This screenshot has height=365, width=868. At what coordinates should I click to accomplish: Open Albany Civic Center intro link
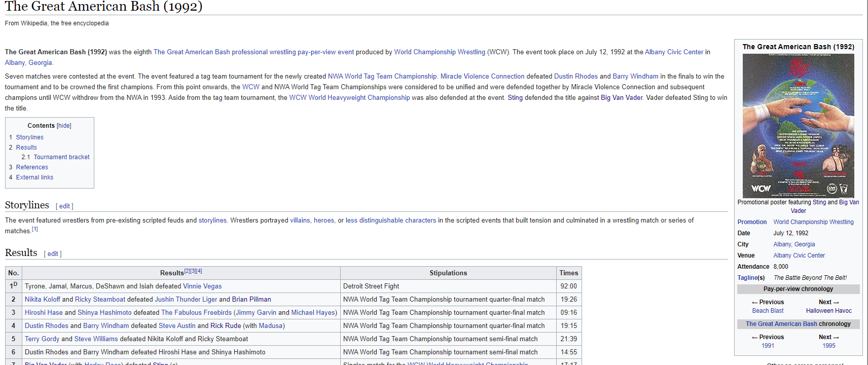tap(674, 52)
